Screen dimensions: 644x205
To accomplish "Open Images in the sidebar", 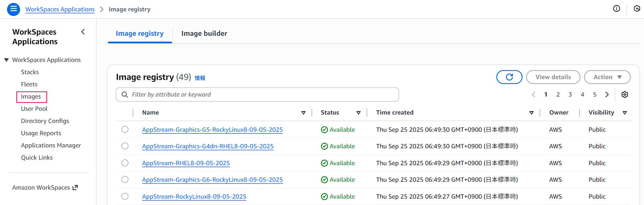I will pyautogui.click(x=31, y=97).
